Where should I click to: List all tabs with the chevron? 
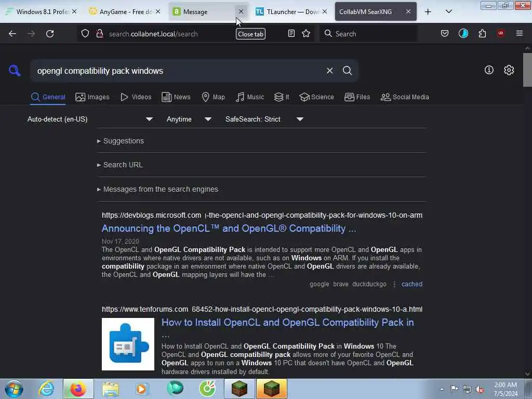point(448,11)
